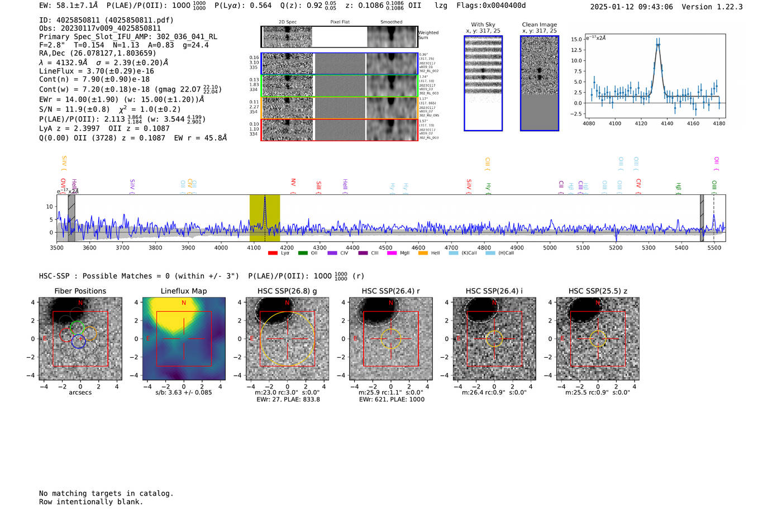Screen dimensions: 782x532
Task: Open the Clean Image cutout
Action: tap(540, 83)
